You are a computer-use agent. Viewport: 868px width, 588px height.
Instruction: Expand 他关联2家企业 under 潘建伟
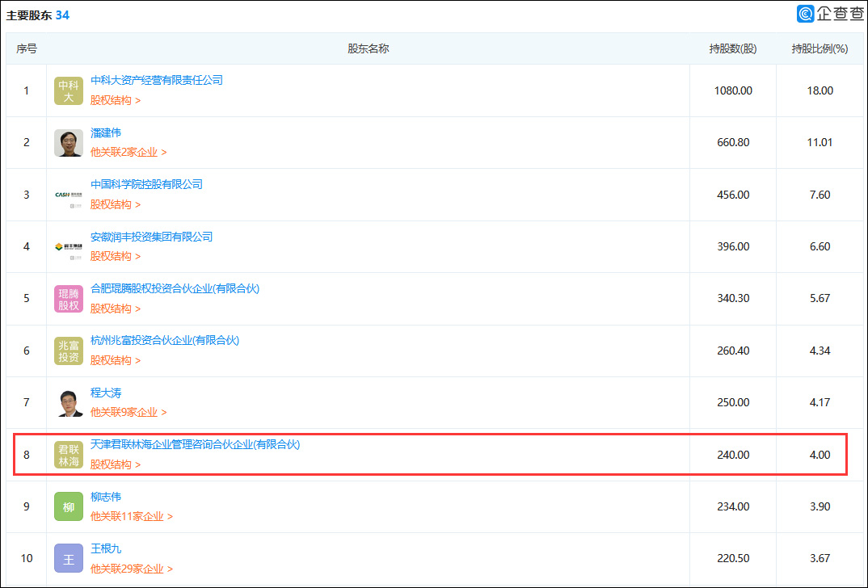click(129, 152)
